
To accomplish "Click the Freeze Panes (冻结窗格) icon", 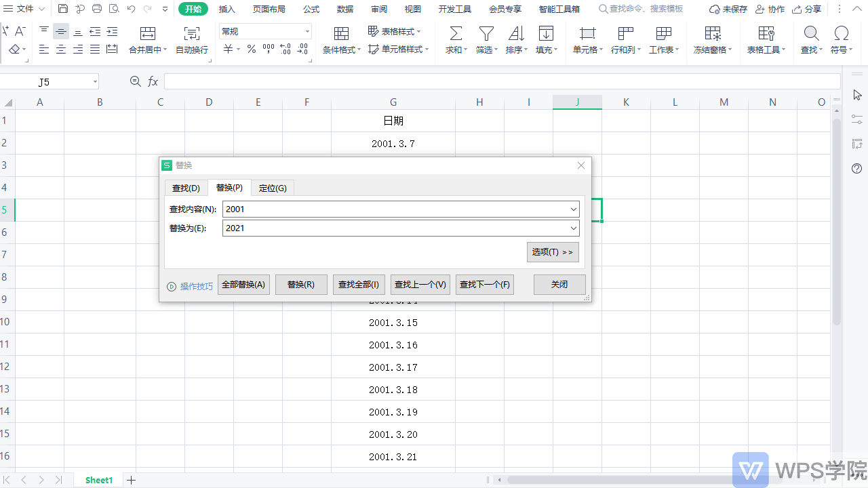I will tap(713, 34).
